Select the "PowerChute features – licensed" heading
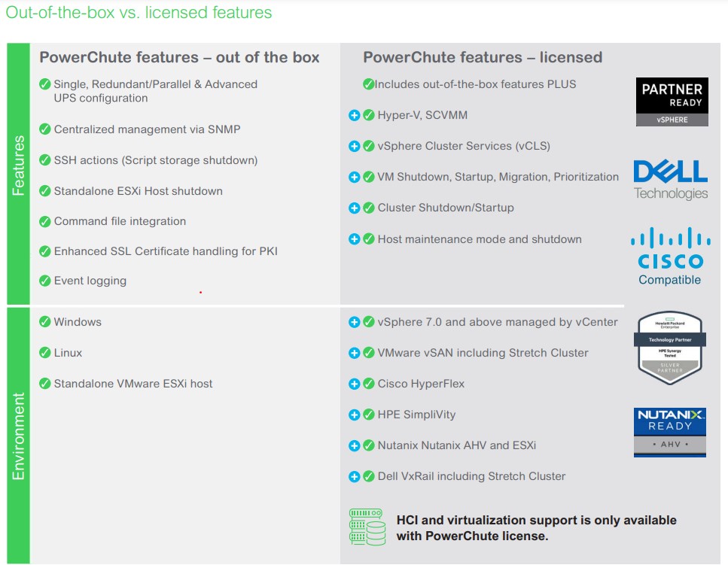Viewport: 728px width, 565px height. [483, 57]
